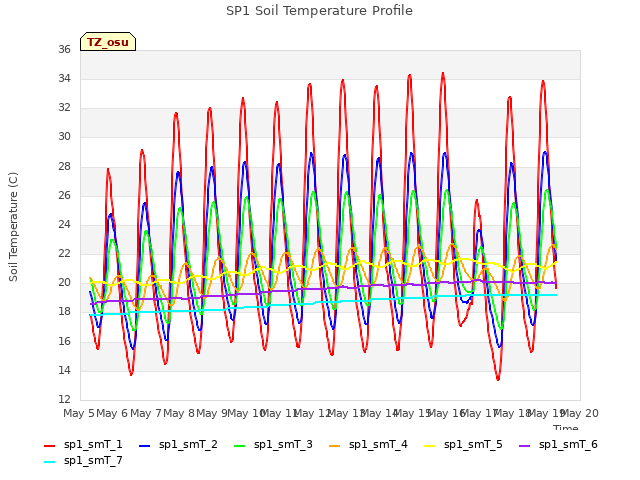Click the 24 y-axis tick label

tap(64, 224)
